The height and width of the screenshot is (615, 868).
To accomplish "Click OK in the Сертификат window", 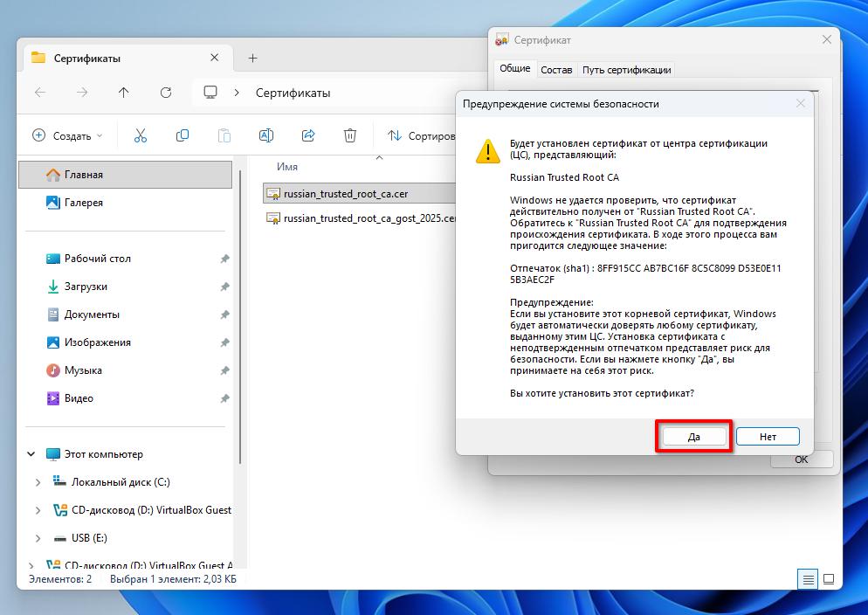I will (801, 460).
